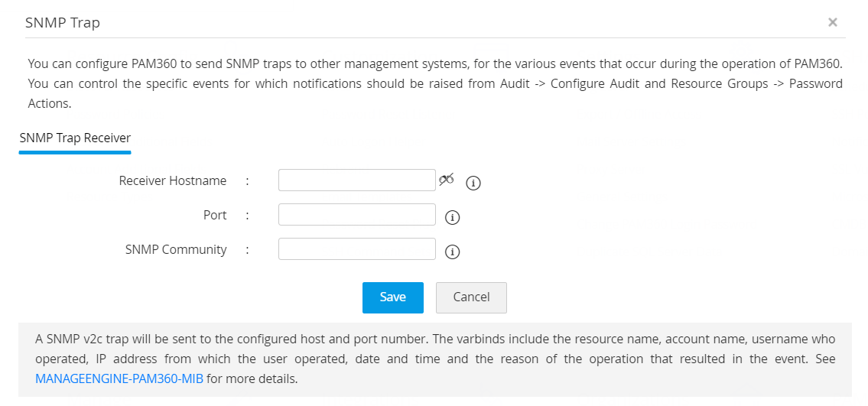Click the info icon for Receiver Hostname
Screen dimensions: 868x406
(x=474, y=183)
